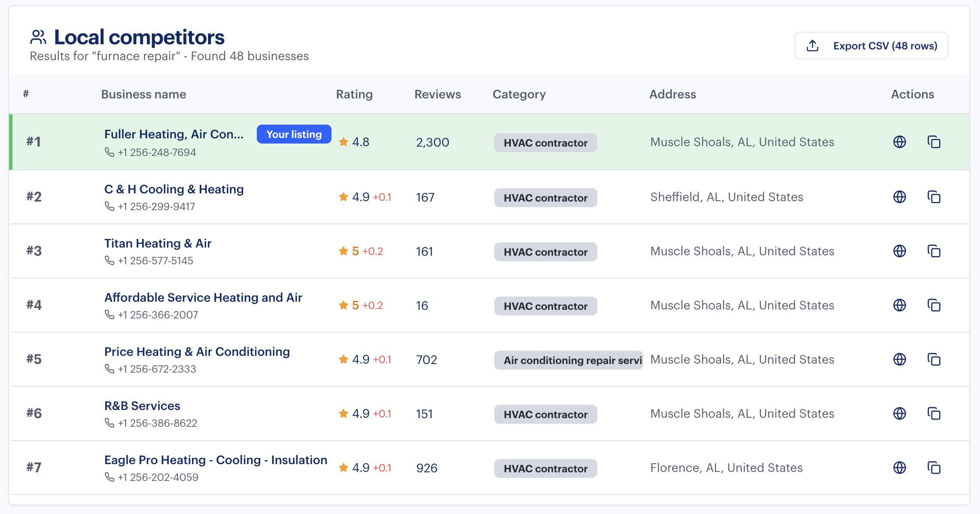Click HVAC contractor tag in Eagle Pro row
Image resolution: width=980 pixels, height=514 pixels.
(545, 468)
